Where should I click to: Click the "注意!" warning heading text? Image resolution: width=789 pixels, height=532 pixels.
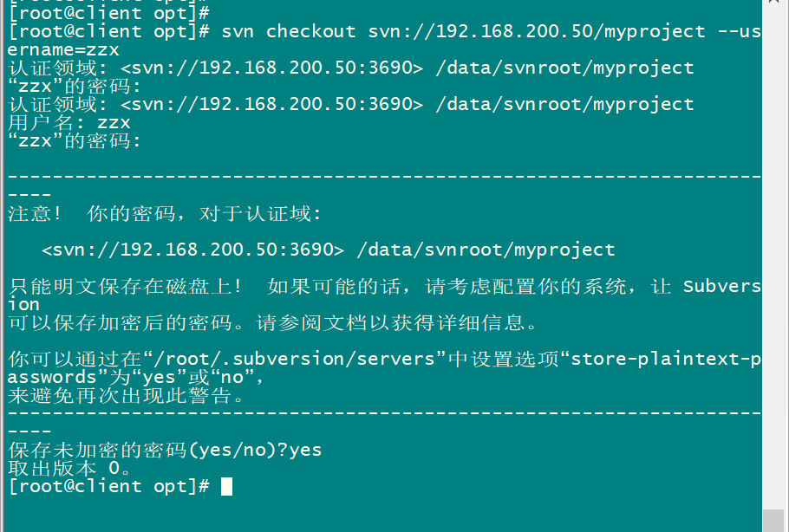[35, 214]
